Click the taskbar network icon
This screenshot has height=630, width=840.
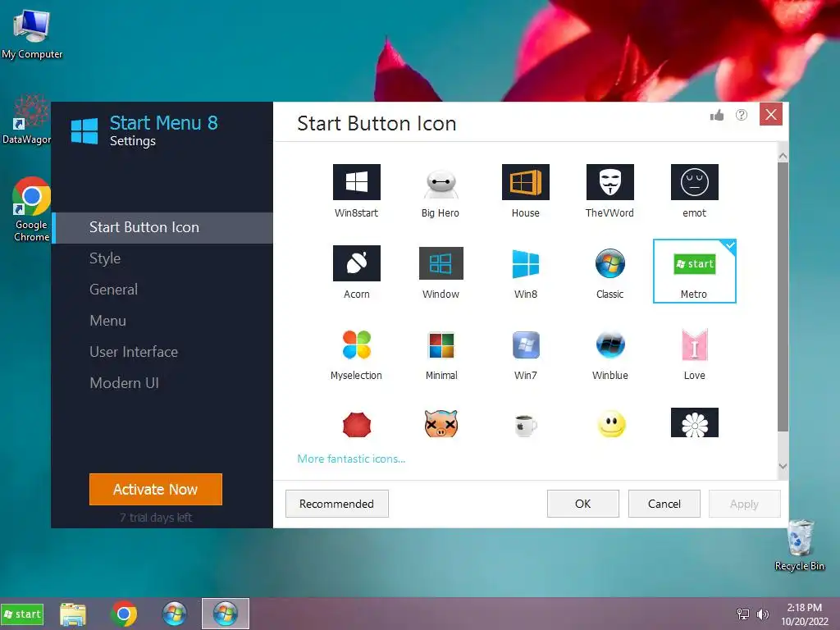743,614
